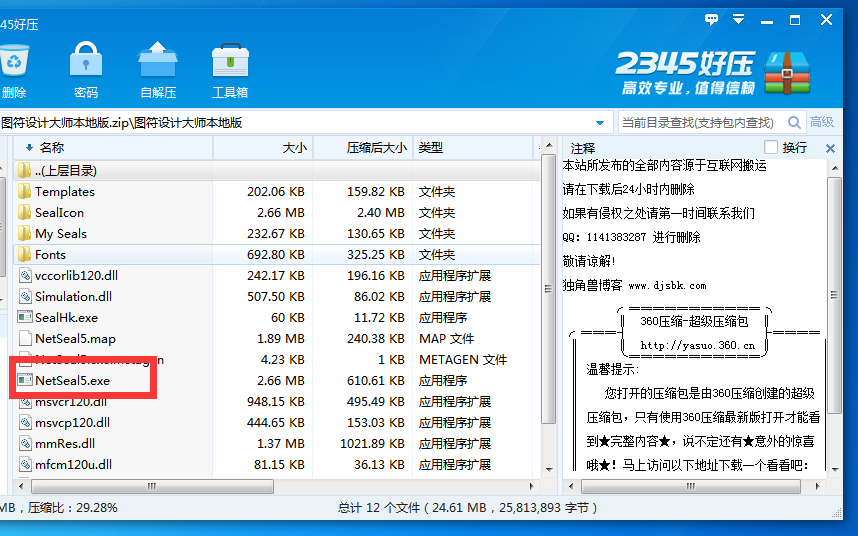Click the file list scroll left arrow
This screenshot has height=536, width=858.
click(21, 486)
